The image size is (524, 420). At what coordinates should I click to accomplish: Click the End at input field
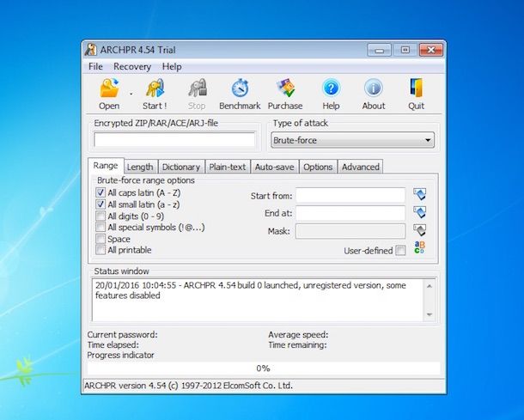(350, 213)
